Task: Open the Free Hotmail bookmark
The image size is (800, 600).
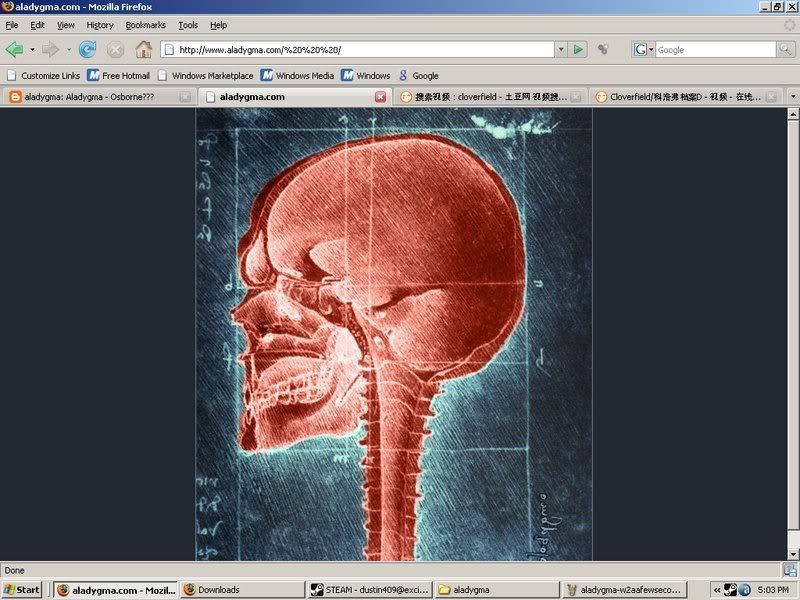Action: coord(118,75)
